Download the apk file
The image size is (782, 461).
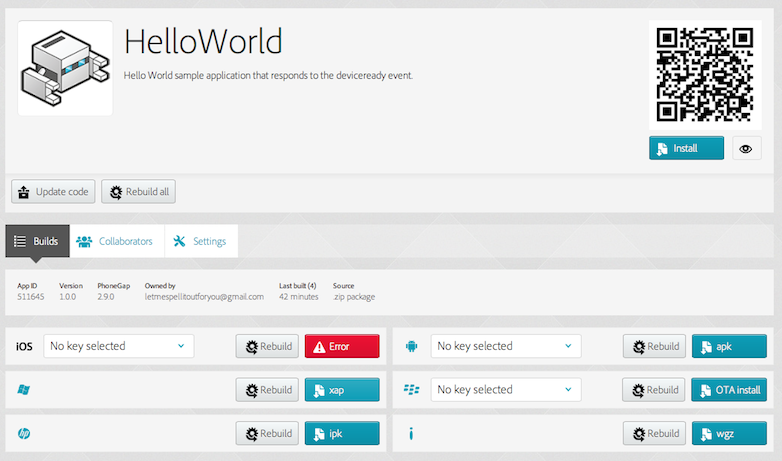point(729,346)
